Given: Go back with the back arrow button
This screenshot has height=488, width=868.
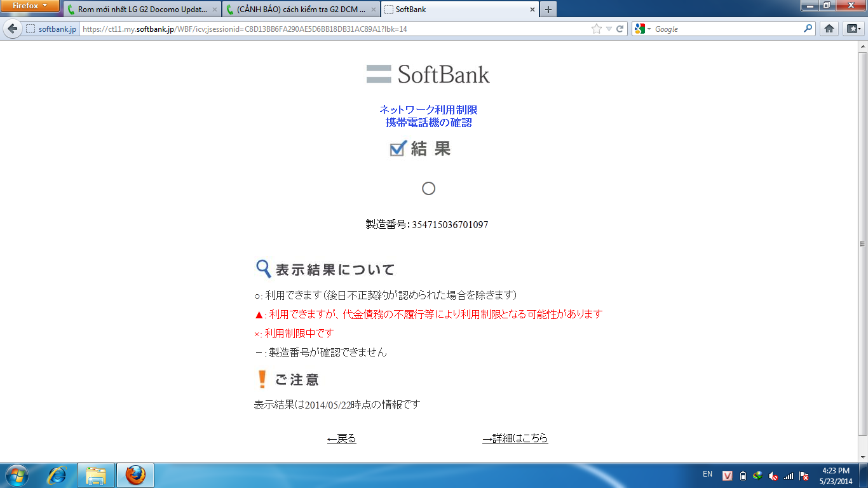Looking at the screenshot, I should (12, 29).
